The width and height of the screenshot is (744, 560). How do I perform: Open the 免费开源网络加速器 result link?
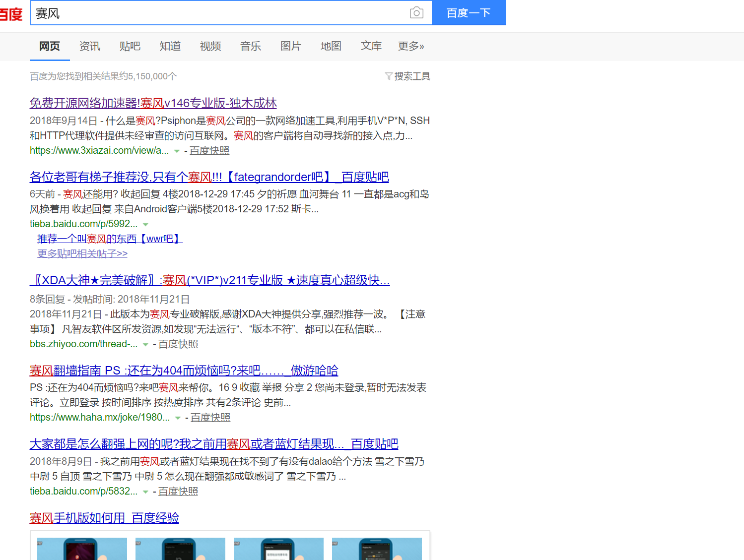[x=153, y=103]
